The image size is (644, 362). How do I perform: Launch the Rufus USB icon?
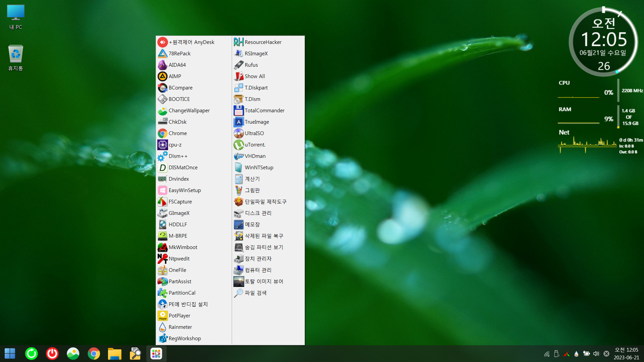[239, 65]
